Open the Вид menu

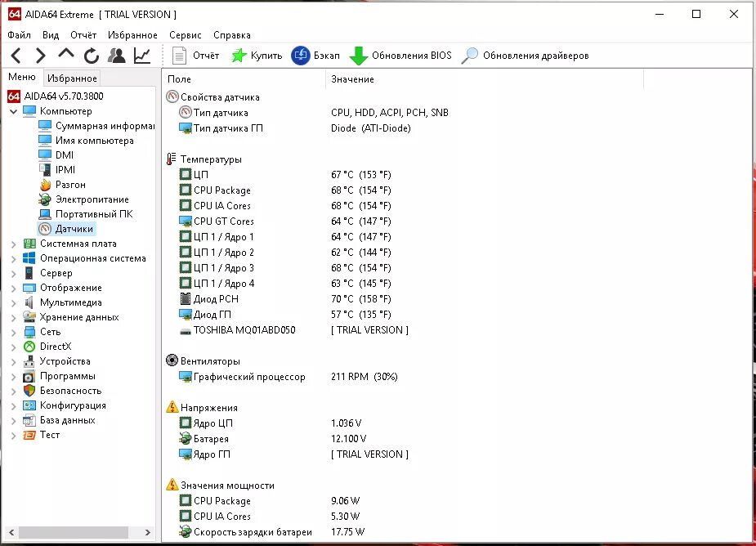pyautogui.click(x=50, y=34)
